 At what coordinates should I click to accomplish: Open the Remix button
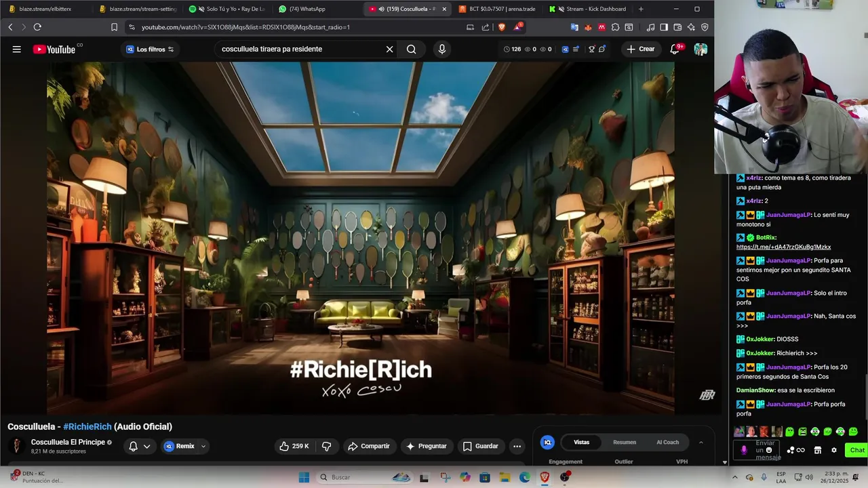click(179, 446)
